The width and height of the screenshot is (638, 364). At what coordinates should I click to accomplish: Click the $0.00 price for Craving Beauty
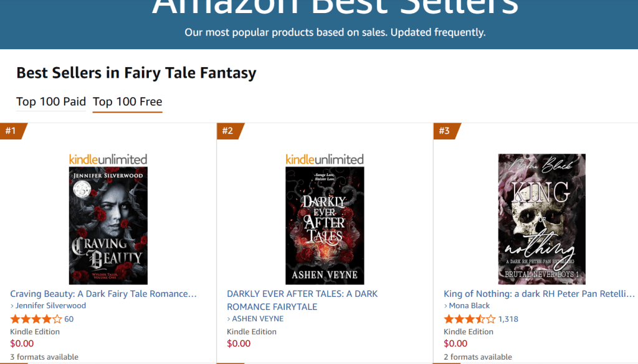22,343
